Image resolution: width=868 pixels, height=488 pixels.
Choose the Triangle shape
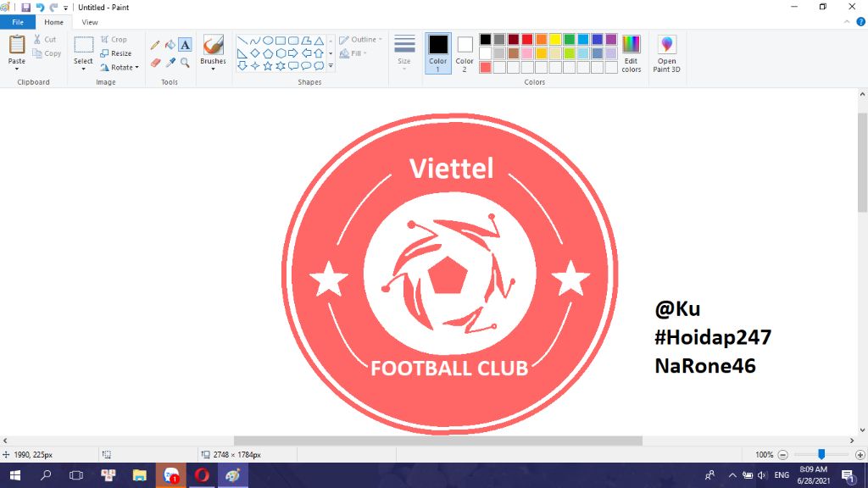click(x=319, y=41)
